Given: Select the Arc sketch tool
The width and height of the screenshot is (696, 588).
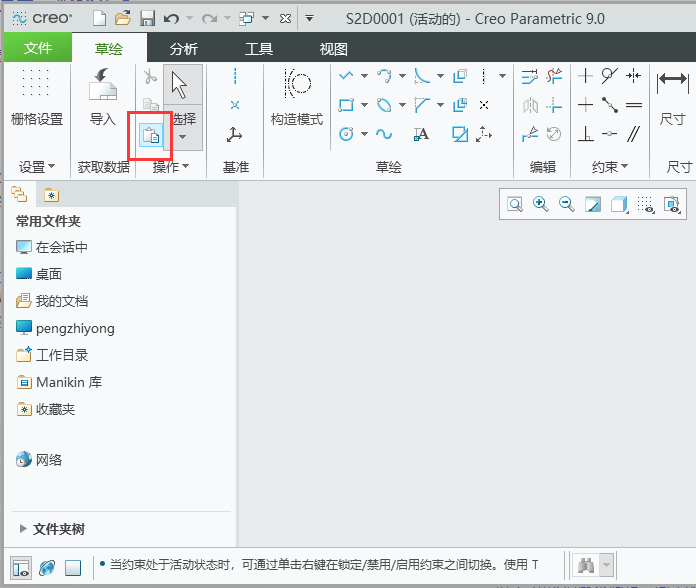Looking at the screenshot, I should point(384,76).
